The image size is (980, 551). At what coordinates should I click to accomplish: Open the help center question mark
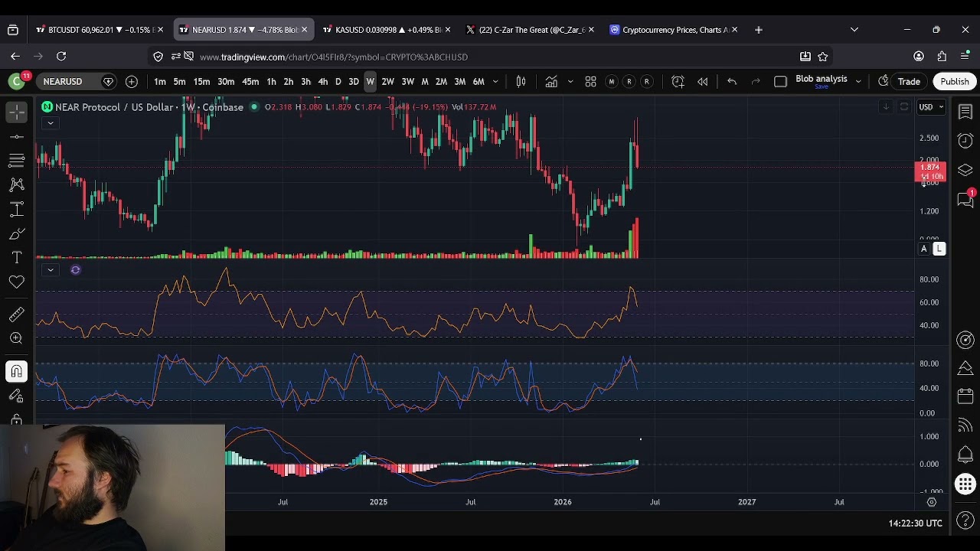(965, 520)
